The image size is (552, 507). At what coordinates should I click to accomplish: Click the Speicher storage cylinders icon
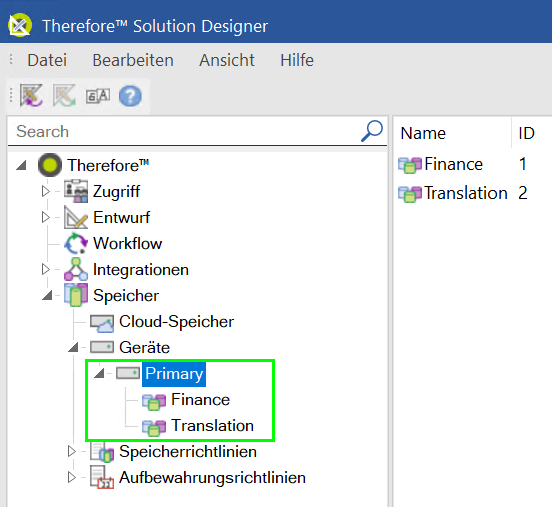click(76, 295)
